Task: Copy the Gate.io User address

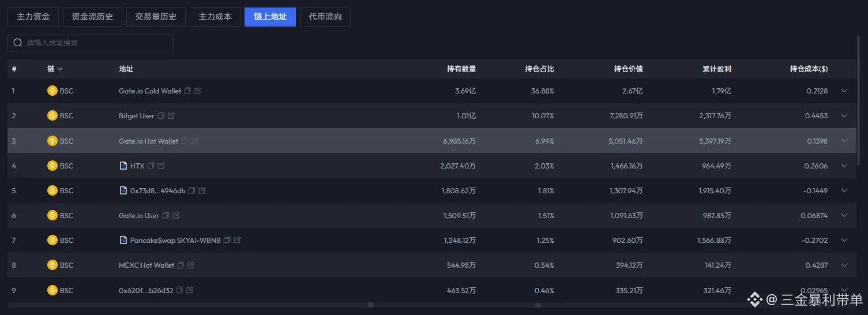Action: [x=166, y=215]
